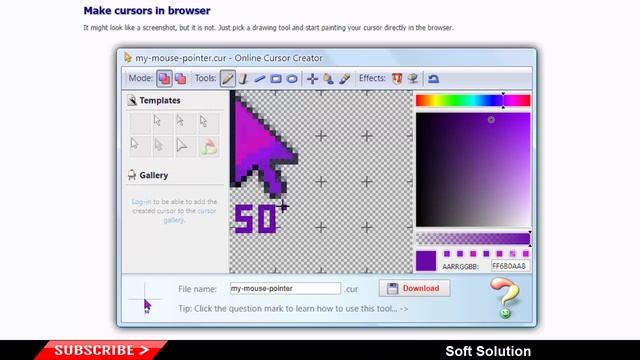Select the Move tool with cross arrows

tap(312, 78)
